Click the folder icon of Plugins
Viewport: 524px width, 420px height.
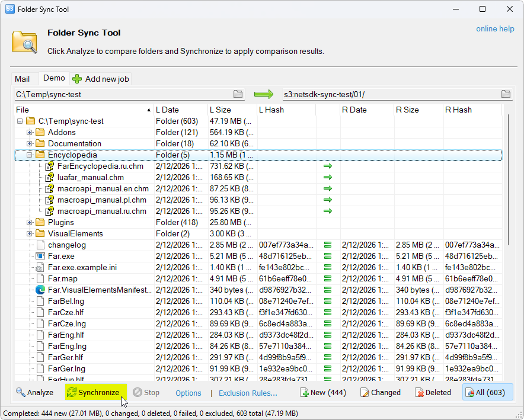[x=40, y=222]
